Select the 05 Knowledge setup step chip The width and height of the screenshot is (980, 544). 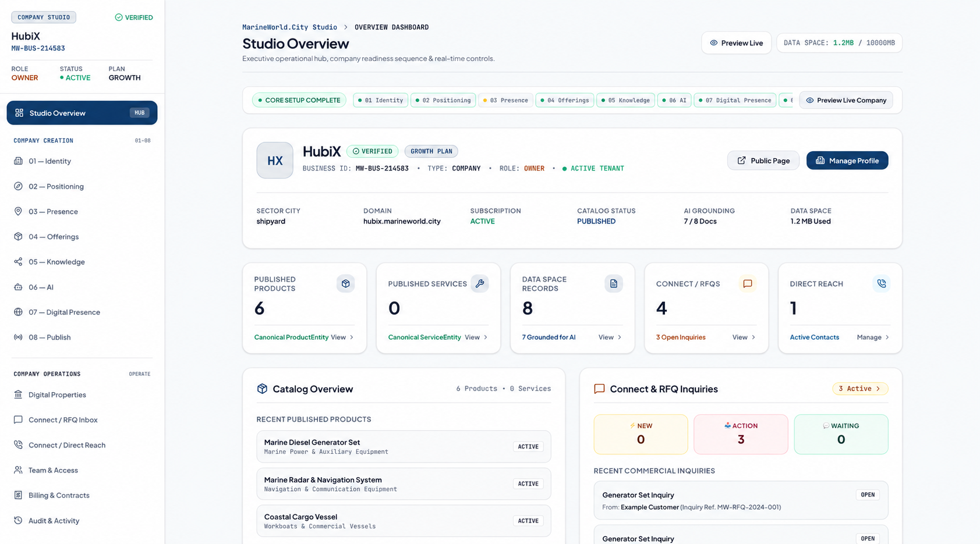pyautogui.click(x=626, y=100)
